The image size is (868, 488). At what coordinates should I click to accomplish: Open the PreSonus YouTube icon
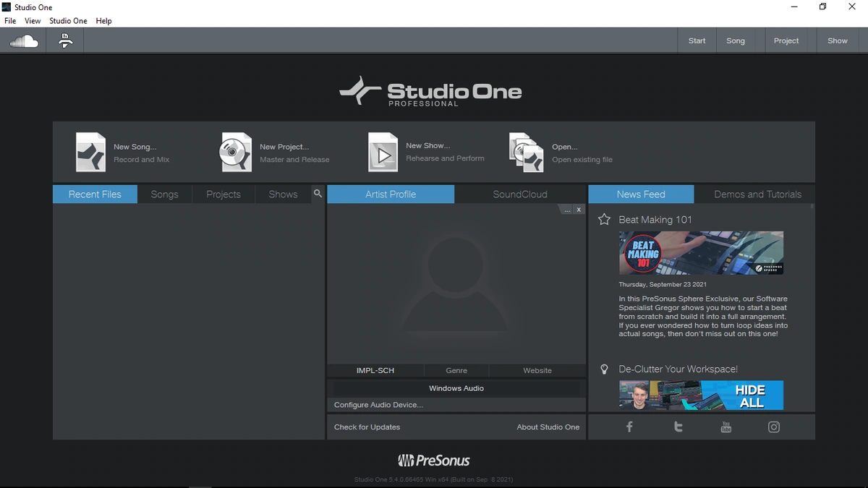pyautogui.click(x=726, y=427)
